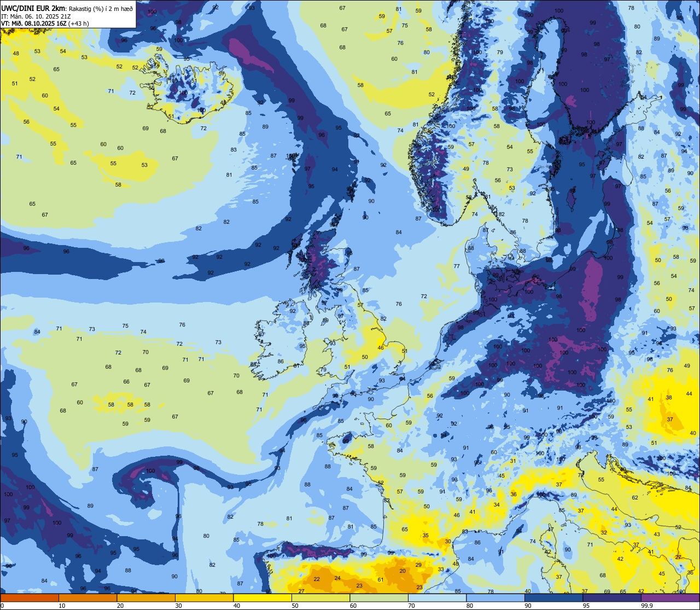Click the medium blue 80–90 legend swatch
This screenshot has height=610, width=700.
click(x=495, y=597)
